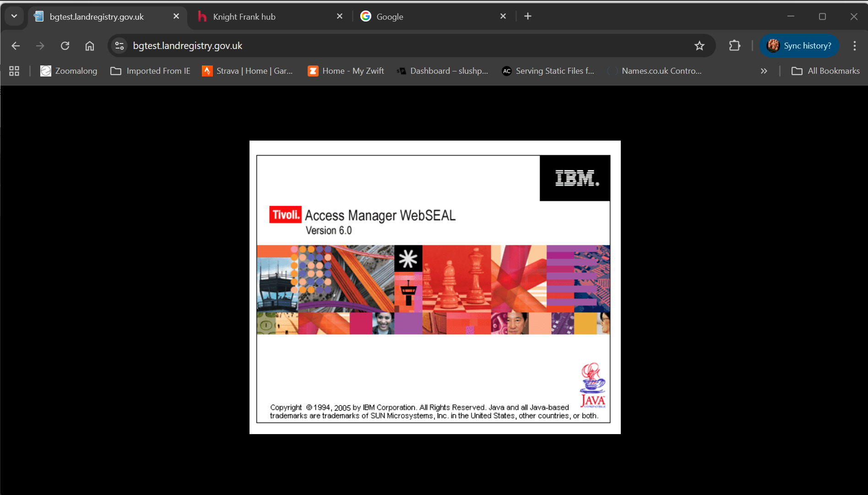
Task: Click the red chess pieces image
Action: (456, 278)
